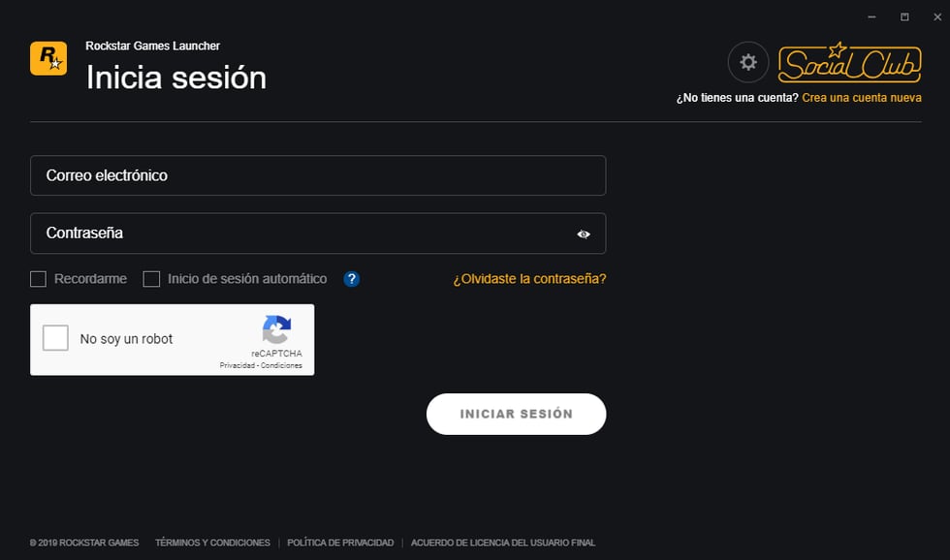
Task: Click the Rockstar Games logo icon
Action: (x=48, y=58)
